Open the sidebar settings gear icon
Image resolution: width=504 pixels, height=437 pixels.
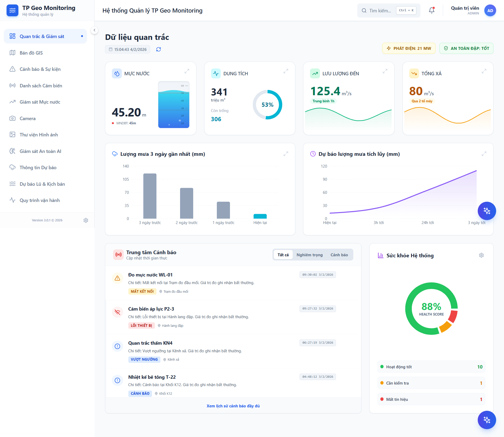86,220
